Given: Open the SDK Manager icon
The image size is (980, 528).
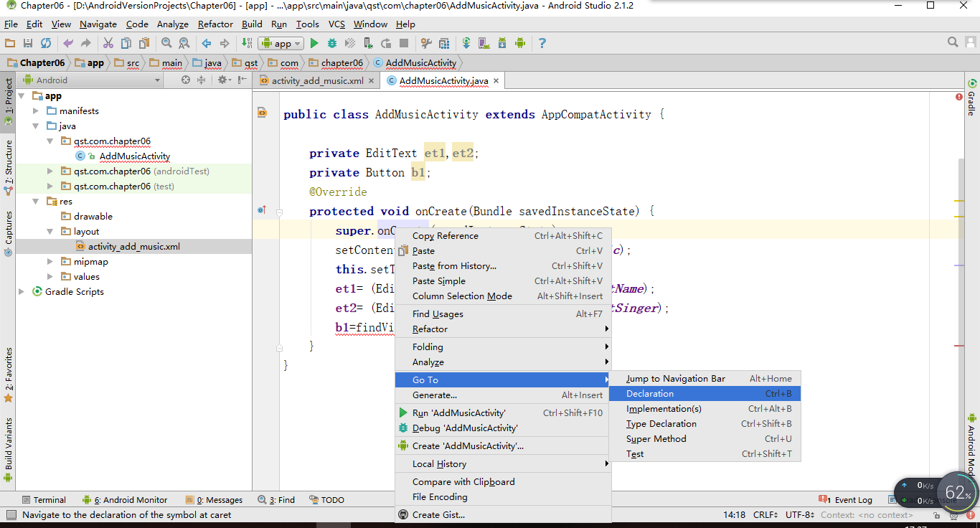Looking at the screenshot, I should coord(502,43).
